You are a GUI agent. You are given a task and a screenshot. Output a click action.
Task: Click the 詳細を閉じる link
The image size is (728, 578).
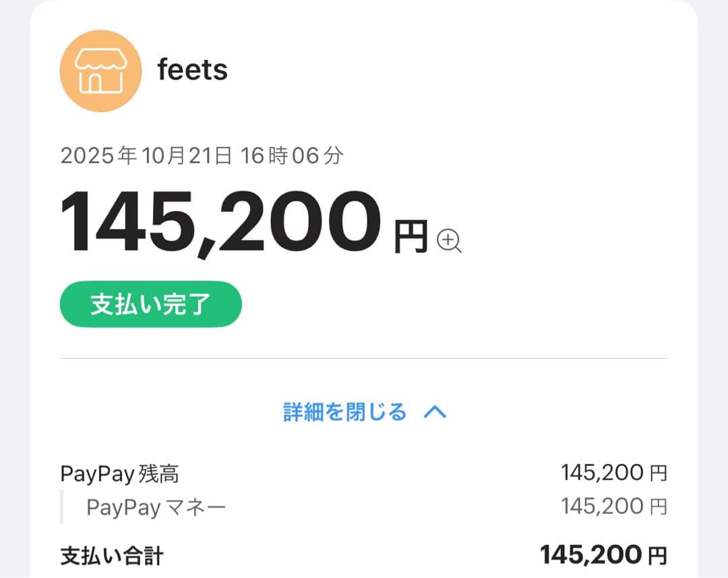pyautogui.click(x=344, y=412)
